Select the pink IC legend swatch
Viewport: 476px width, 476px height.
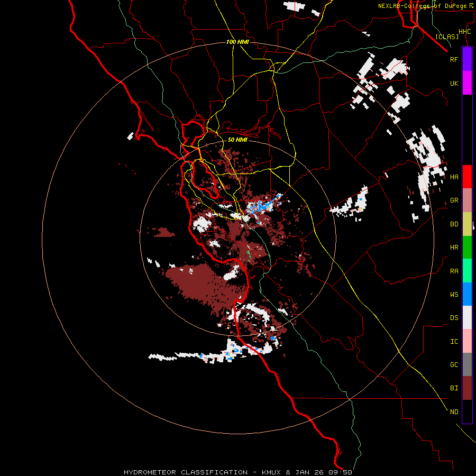(467, 341)
